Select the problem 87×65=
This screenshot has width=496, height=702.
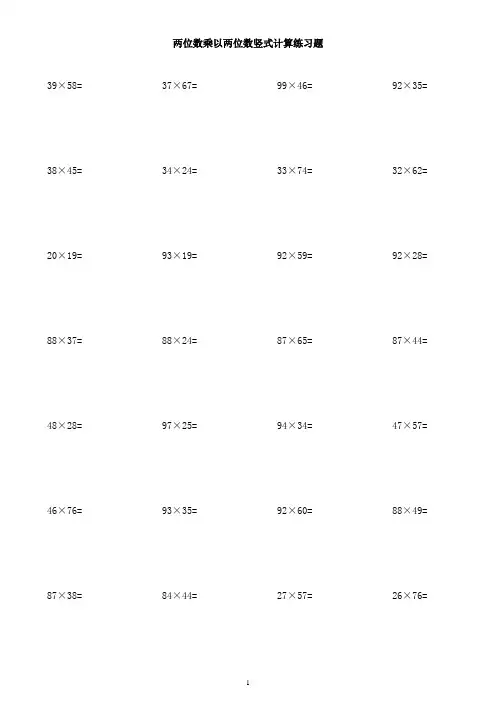click(295, 341)
